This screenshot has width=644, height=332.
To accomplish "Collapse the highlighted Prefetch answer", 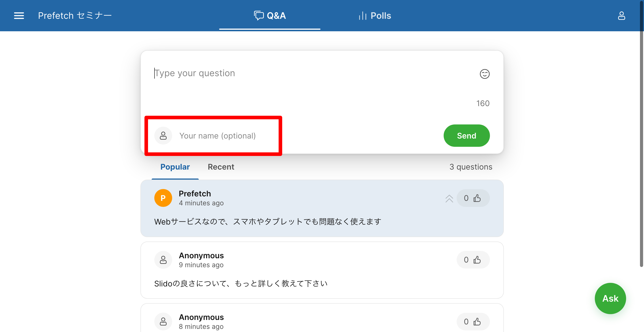I will click(x=449, y=198).
